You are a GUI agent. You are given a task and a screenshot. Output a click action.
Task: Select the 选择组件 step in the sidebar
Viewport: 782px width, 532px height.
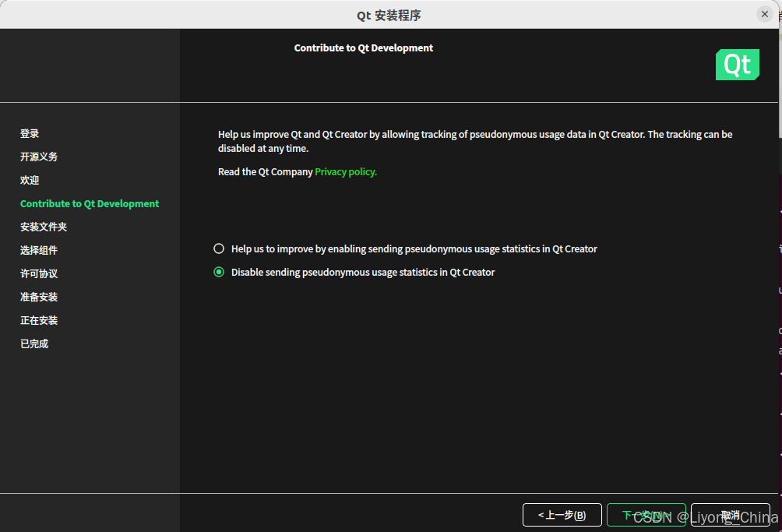point(39,250)
